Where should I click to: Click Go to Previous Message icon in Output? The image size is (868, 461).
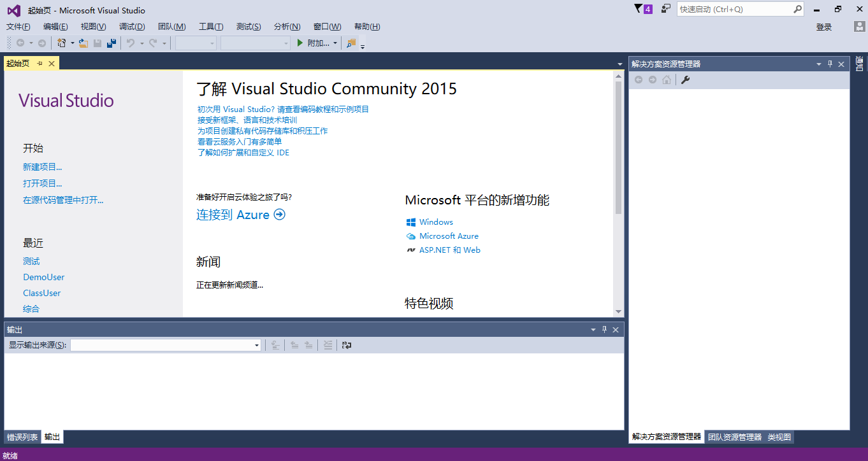(294, 345)
